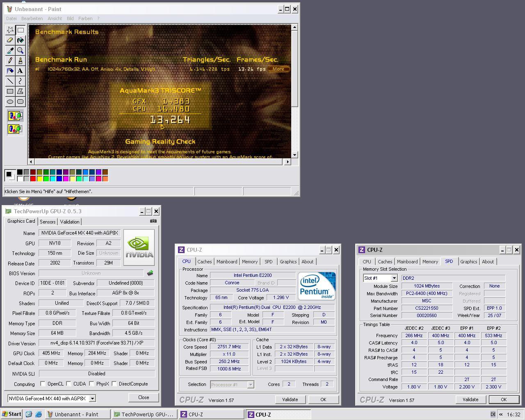The height and width of the screenshot is (420, 525).
Task: Click the Core Speed value 2751.7 MHz
Action: 229,347
